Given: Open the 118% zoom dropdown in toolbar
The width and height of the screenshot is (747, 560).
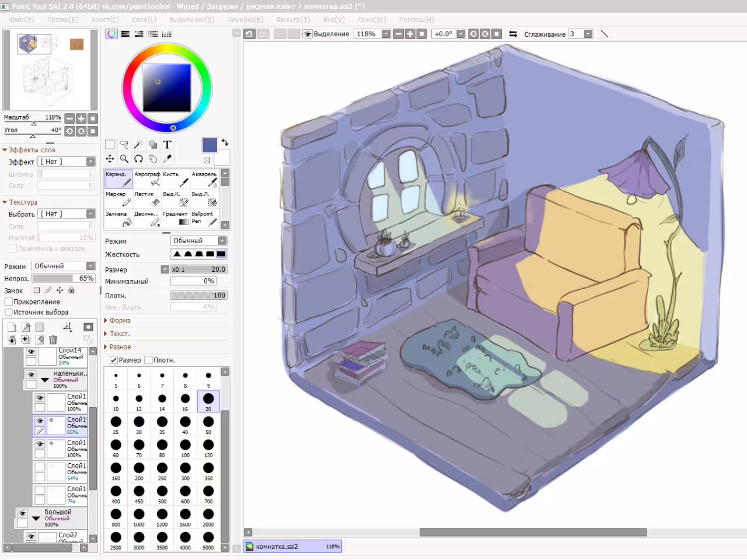Looking at the screenshot, I should pyautogui.click(x=386, y=34).
